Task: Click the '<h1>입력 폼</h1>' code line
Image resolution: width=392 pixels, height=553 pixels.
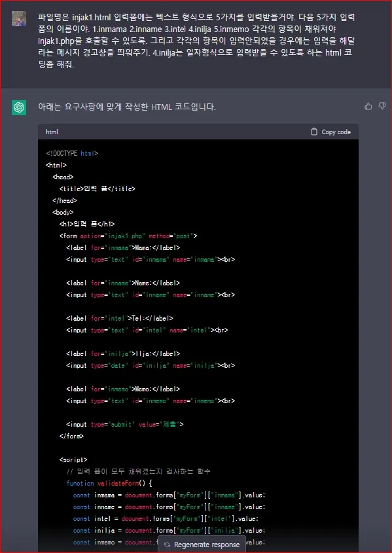Action: (x=87, y=224)
